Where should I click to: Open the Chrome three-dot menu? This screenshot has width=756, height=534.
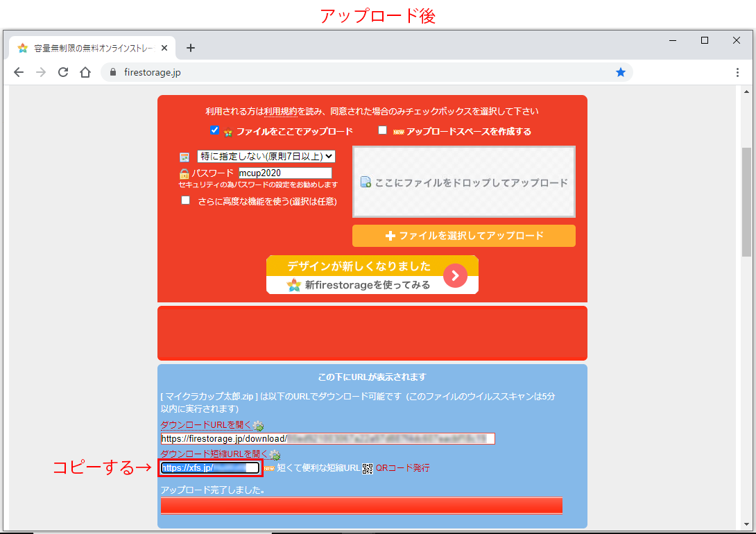(x=737, y=72)
